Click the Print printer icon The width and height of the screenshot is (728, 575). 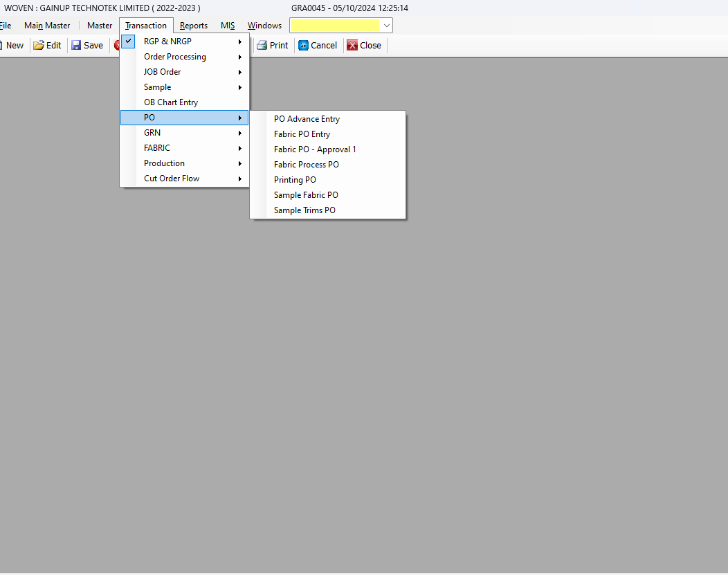pyautogui.click(x=262, y=46)
